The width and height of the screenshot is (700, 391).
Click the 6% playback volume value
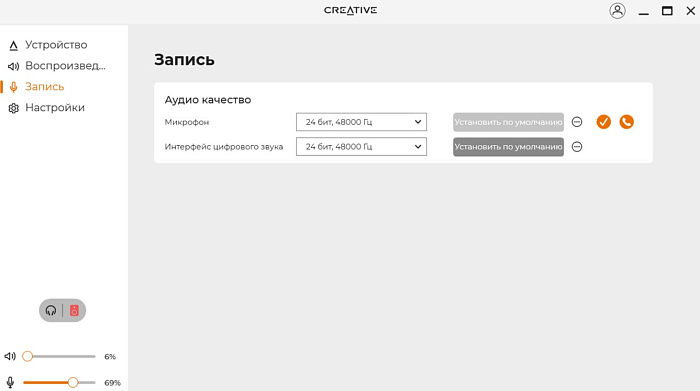110,357
